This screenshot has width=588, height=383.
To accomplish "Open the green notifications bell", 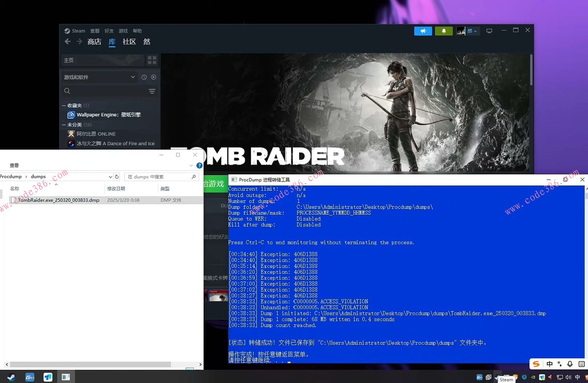I will [443, 31].
